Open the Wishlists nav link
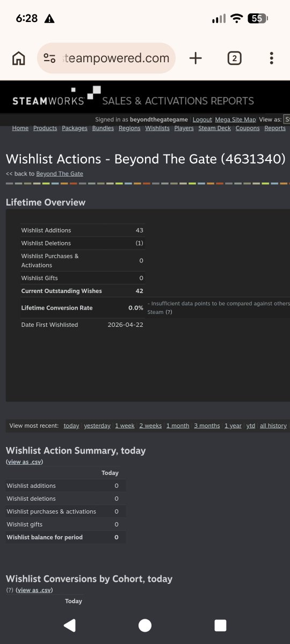Screen dimensions: 290x644 pos(157,128)
